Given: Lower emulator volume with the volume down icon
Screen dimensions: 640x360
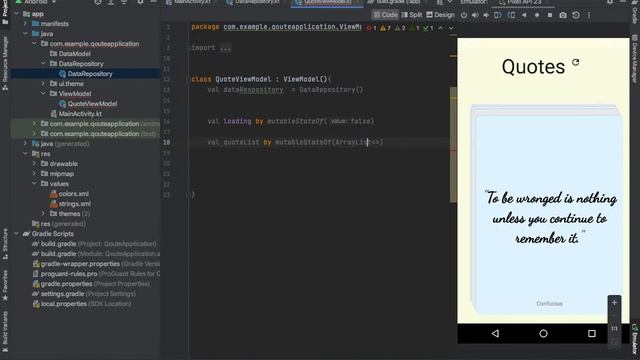Looking at the screenshot, I should (x=486, y=15).
